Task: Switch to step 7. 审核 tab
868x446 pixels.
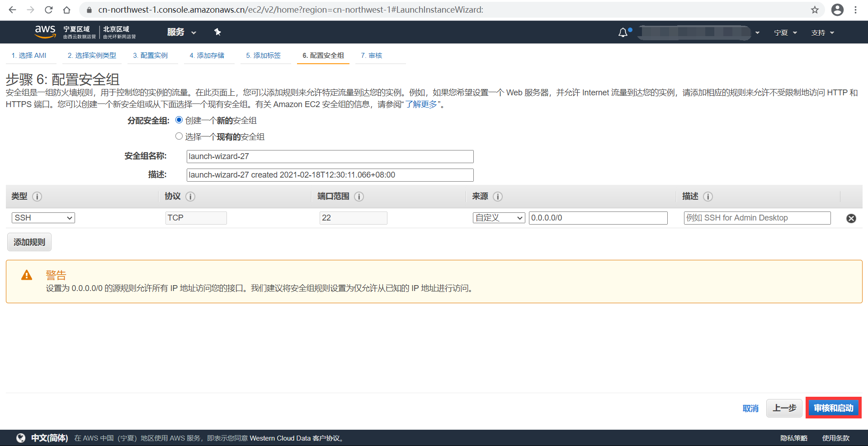Action: [371, 55]
